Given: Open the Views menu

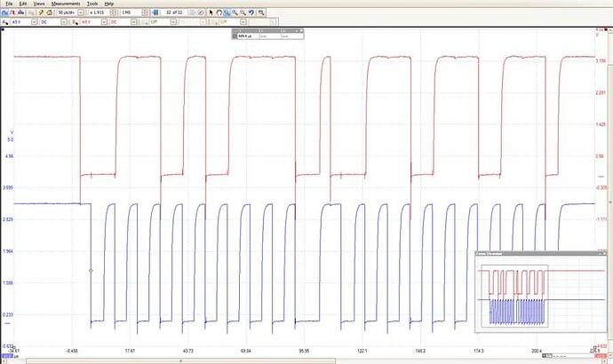Looking at the screenshot, I should tap(39, 4).
